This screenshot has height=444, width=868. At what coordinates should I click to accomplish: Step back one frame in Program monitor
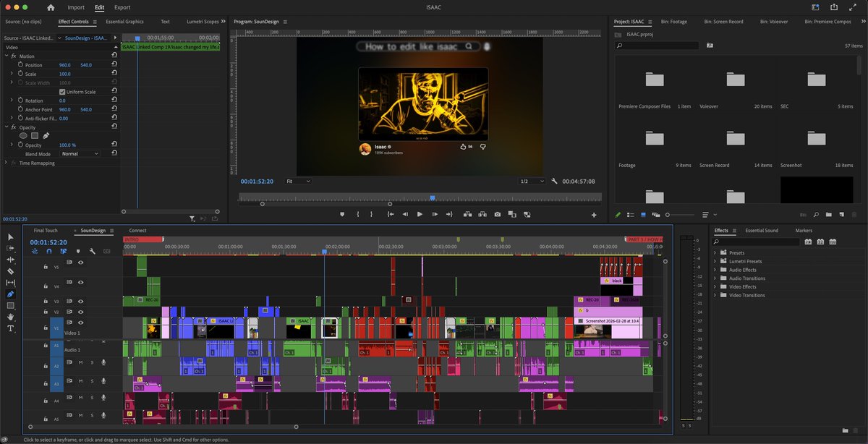pyautogui.click(x=405, y=215)
